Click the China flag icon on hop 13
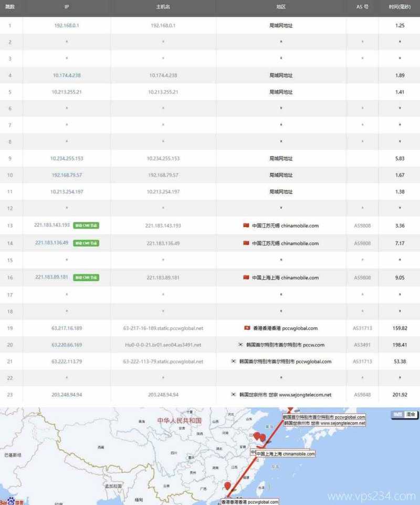The width and height of the screenshot is (420, 505). click(246, 225)
